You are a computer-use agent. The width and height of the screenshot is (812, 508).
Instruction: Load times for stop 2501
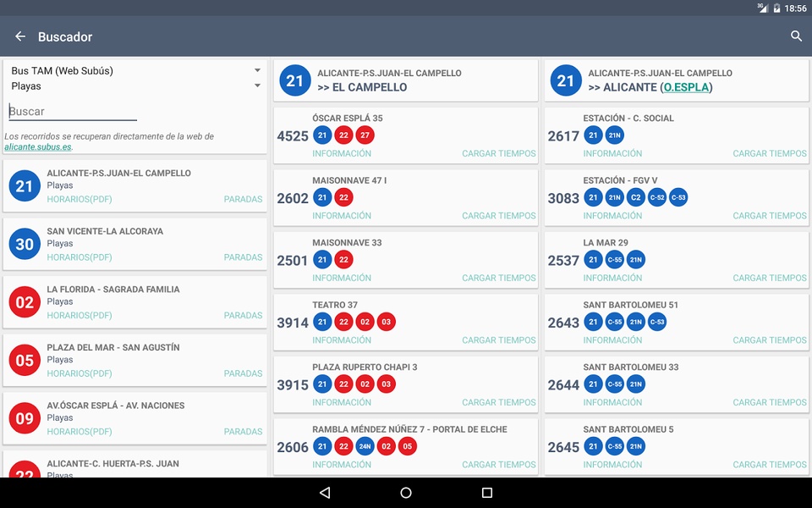pos(499,278)
